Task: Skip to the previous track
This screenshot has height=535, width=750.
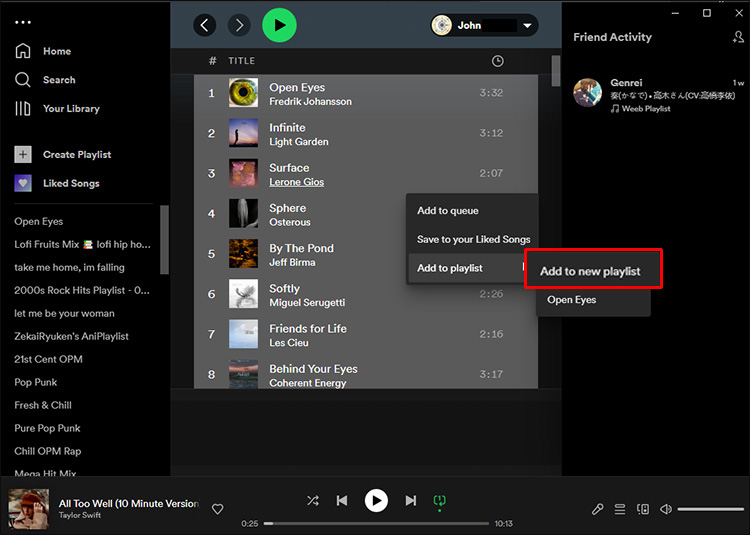Action: (x=342, y=501)
